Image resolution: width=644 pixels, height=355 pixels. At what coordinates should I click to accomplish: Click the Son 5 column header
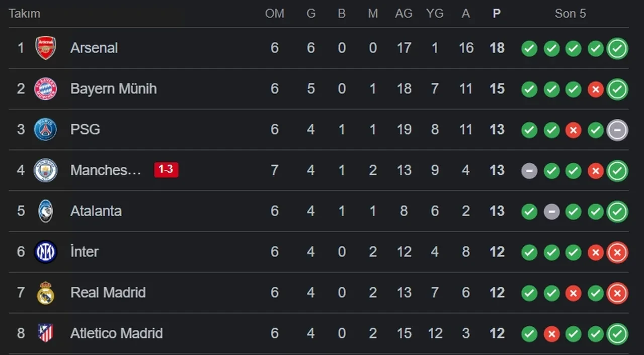click(x=570, y=14)
